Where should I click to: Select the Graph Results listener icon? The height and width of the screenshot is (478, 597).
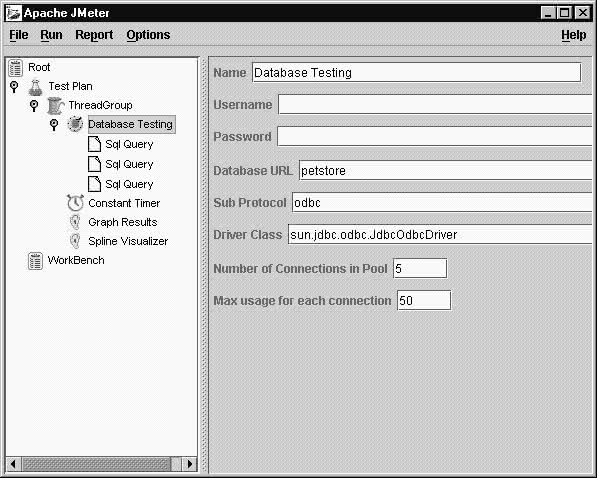point(75,222)
